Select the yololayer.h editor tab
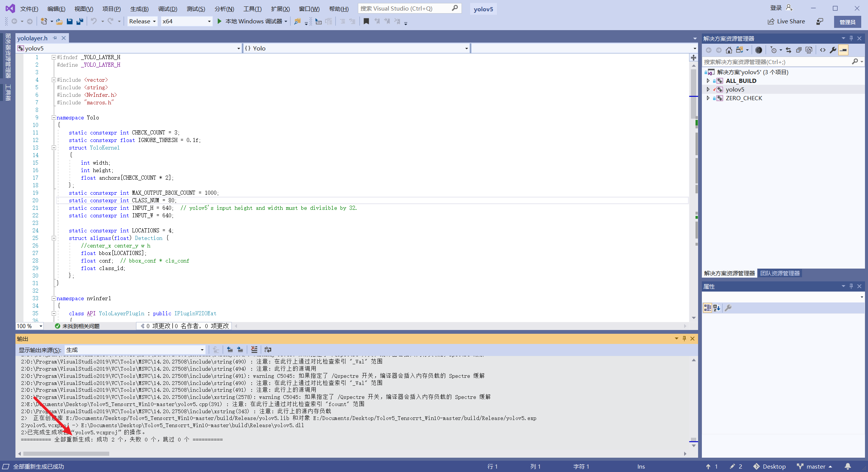This screenshot has width=868, height=472. (32, 38)
